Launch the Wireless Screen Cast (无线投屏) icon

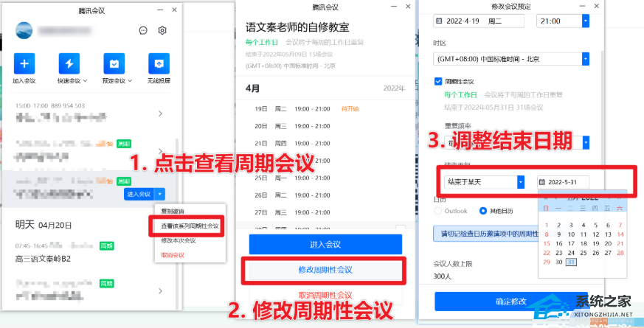(159, 63)
